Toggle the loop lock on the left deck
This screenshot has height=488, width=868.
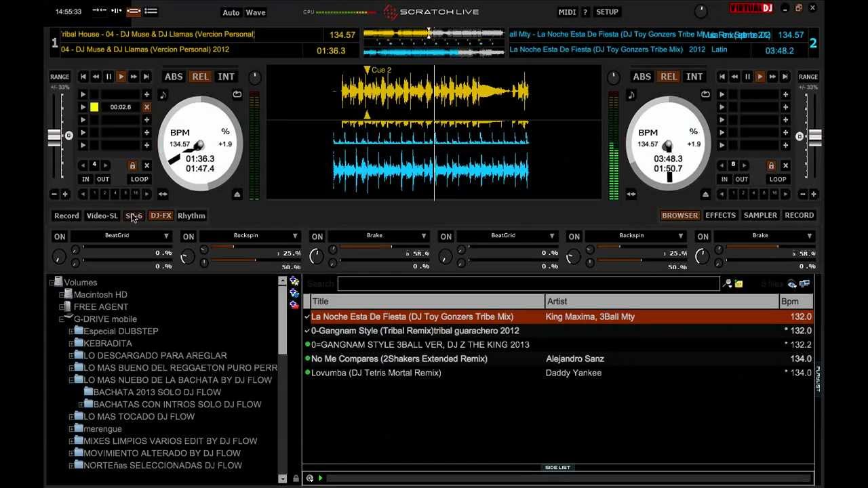(132, 165)
